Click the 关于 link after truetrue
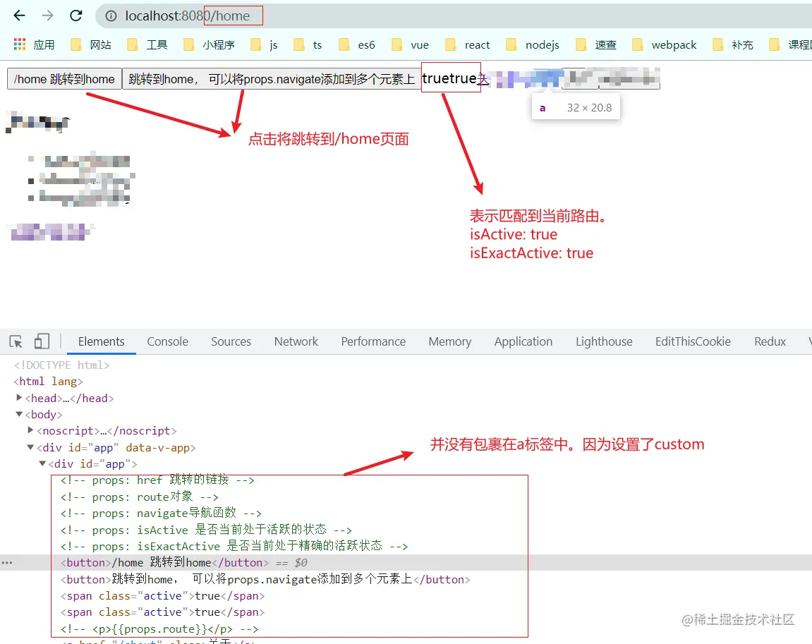812x644 pixels. (x=483, y=79)
